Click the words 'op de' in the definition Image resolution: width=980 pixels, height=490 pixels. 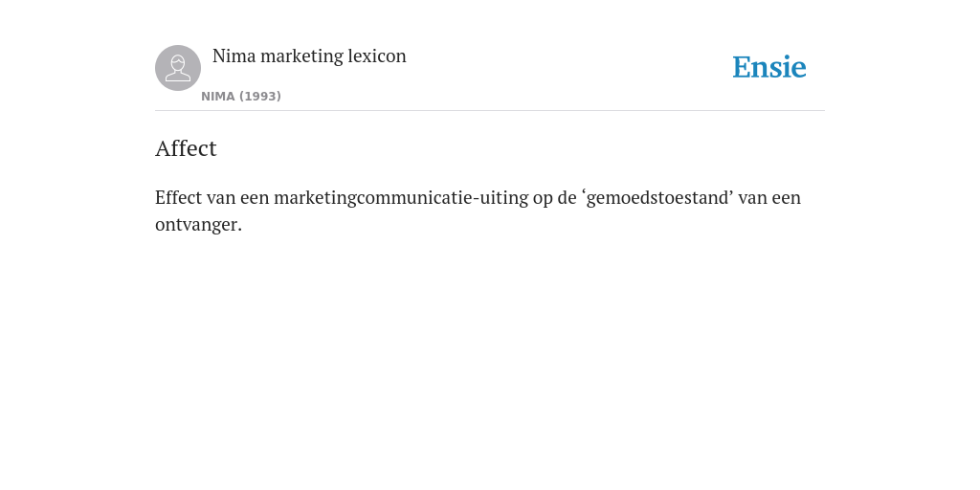[x=554, y=198]
